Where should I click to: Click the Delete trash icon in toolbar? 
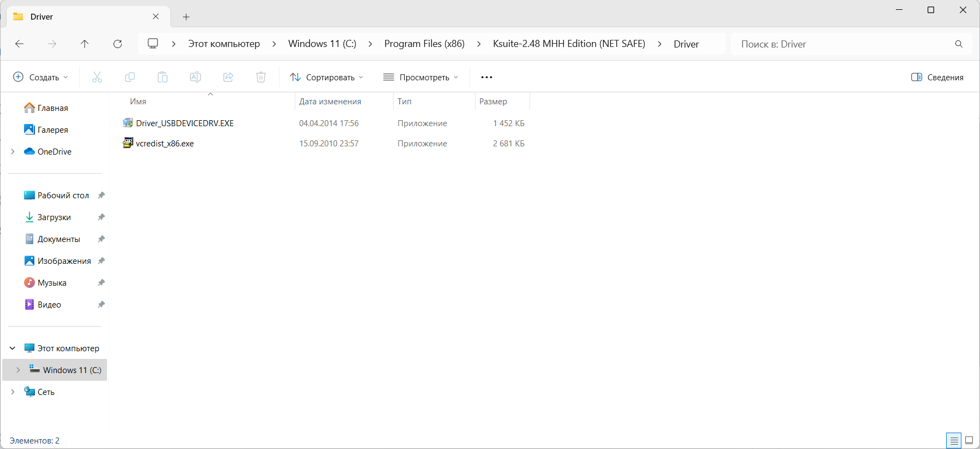click(x=261, y=77)
